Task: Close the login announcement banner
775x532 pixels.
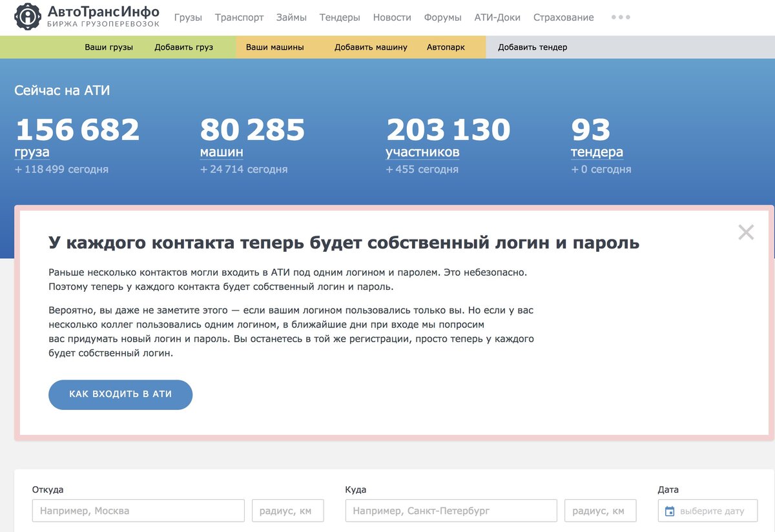Action: [746, 232]
